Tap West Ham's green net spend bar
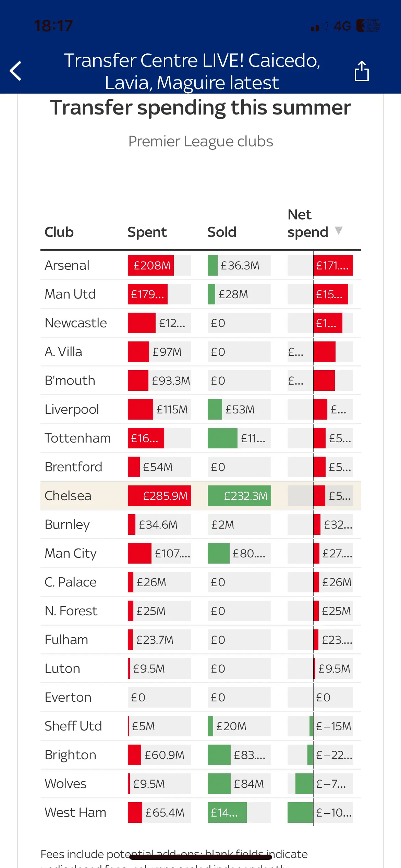401x868 pixels. coord(300,812)
